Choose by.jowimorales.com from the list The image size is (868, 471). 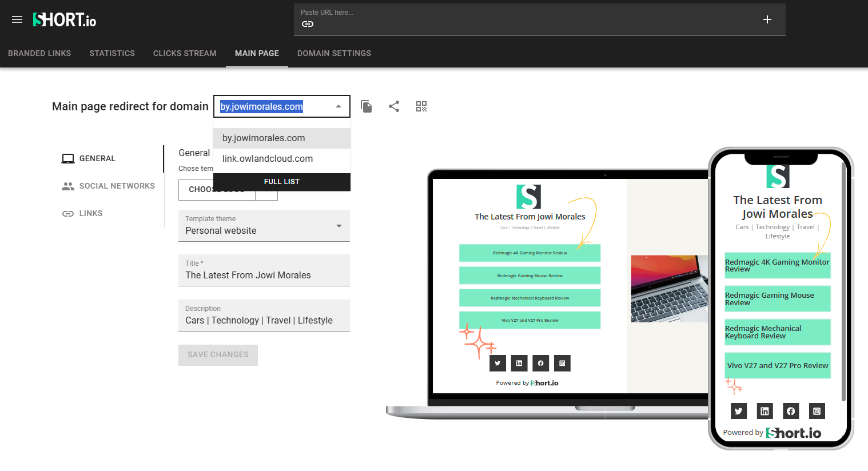[282, 138]
